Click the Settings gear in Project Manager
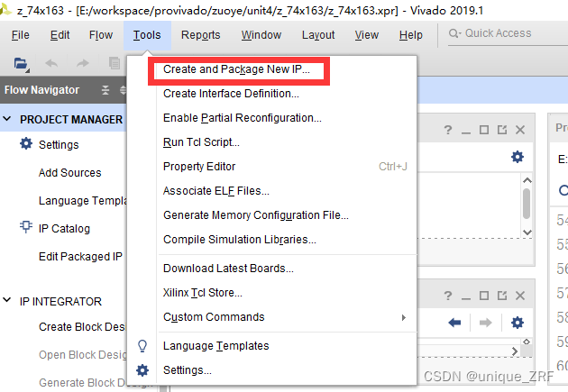568x392 pixels. [26, 143]
